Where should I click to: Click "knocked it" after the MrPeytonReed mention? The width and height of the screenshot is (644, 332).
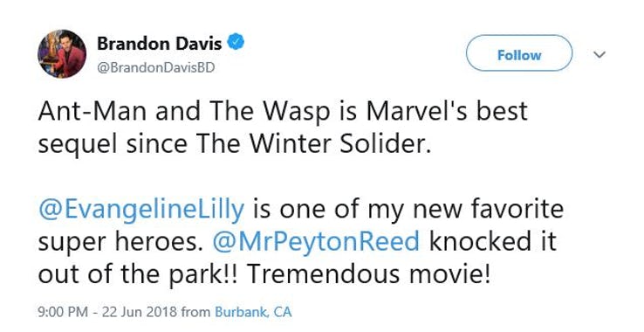pyautogui.click(x=493, y=241)
